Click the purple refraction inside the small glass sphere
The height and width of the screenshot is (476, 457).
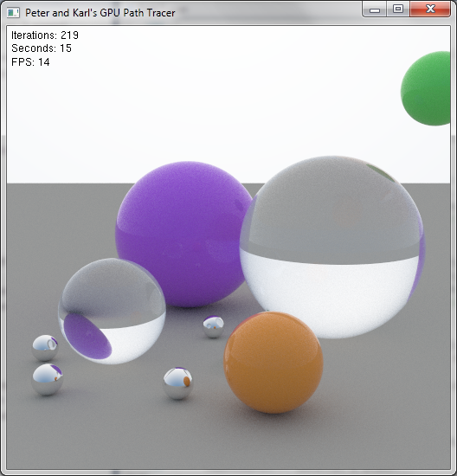tap(87, 336)
